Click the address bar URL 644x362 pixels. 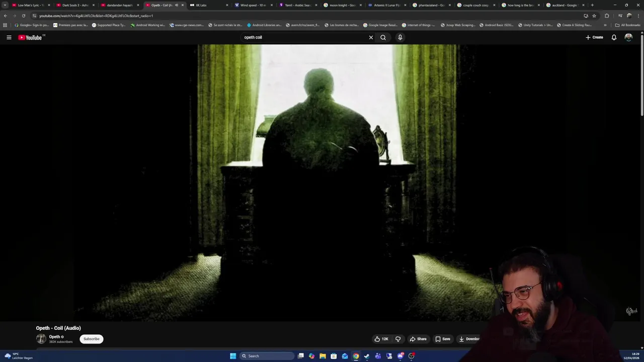tap(96, 16)
